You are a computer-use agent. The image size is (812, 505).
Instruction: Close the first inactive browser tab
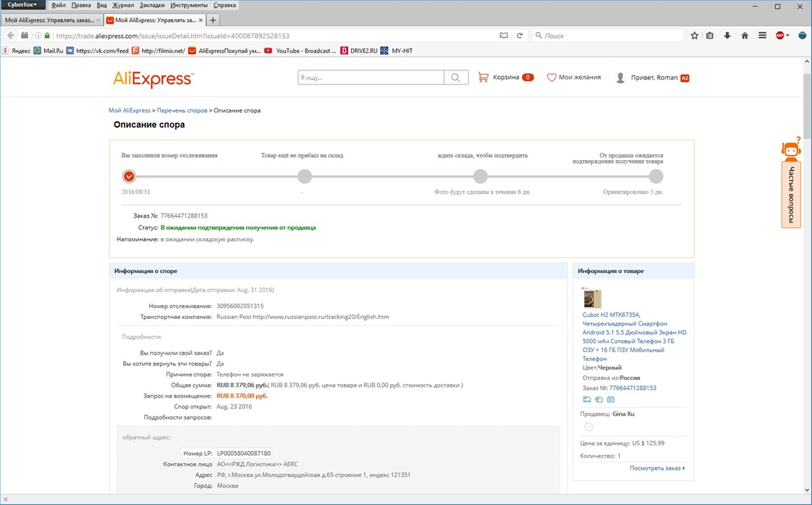click(98, 20)
